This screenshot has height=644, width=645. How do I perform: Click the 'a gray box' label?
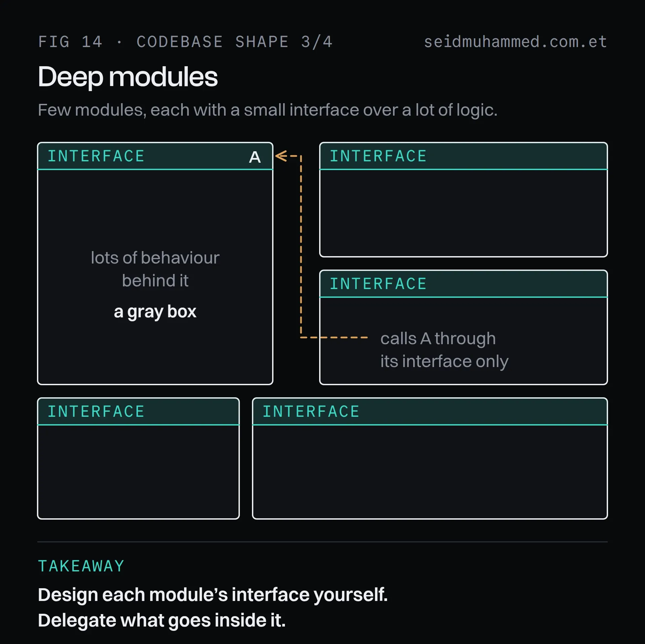155,312
